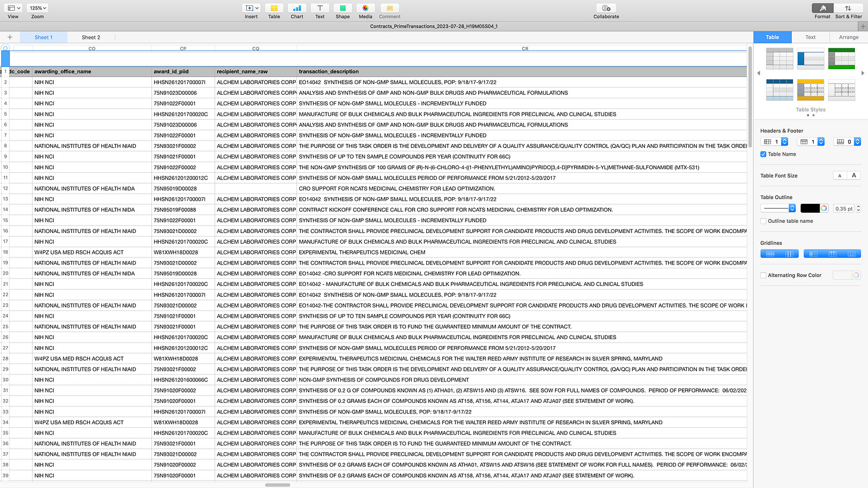The height and width of the screenshot is (488, 868).
Task: Open the Insert menu in the toolbar
Action: coord(251,8)
